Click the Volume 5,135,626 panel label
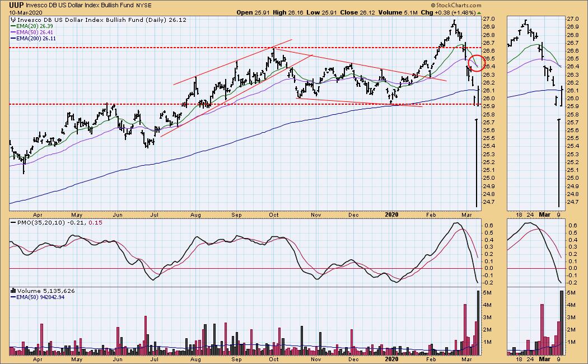Viewport: 588px width, 364px height. pyautogui.click(x=45, y=291)
